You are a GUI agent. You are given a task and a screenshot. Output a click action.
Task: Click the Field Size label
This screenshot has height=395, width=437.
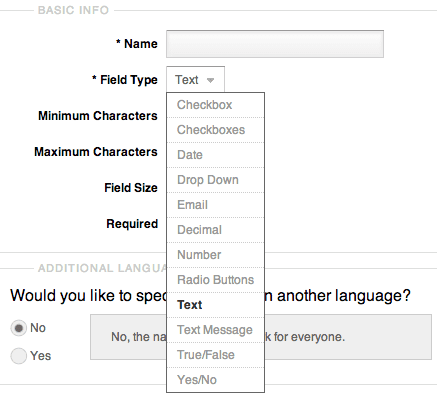point(131,188)
